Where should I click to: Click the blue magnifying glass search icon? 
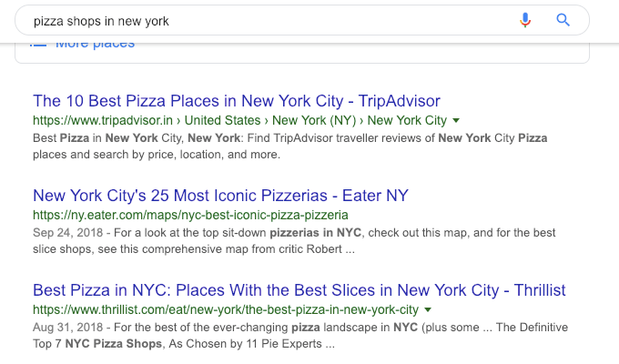pos(563,20)
